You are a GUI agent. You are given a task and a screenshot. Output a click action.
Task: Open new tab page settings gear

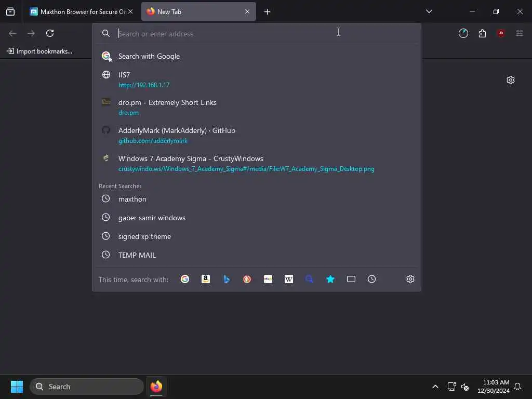click(x=510, y=80)
